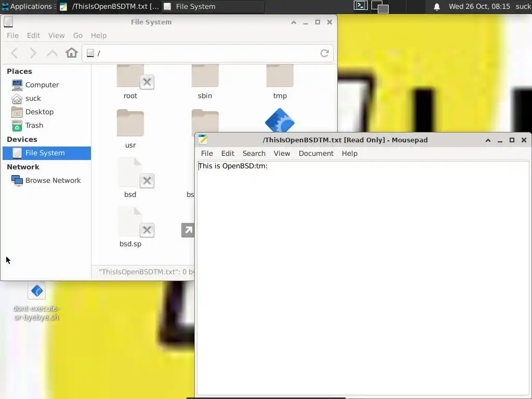Click the workspace switcher icon
532x399 pixels.
[380, 7]
